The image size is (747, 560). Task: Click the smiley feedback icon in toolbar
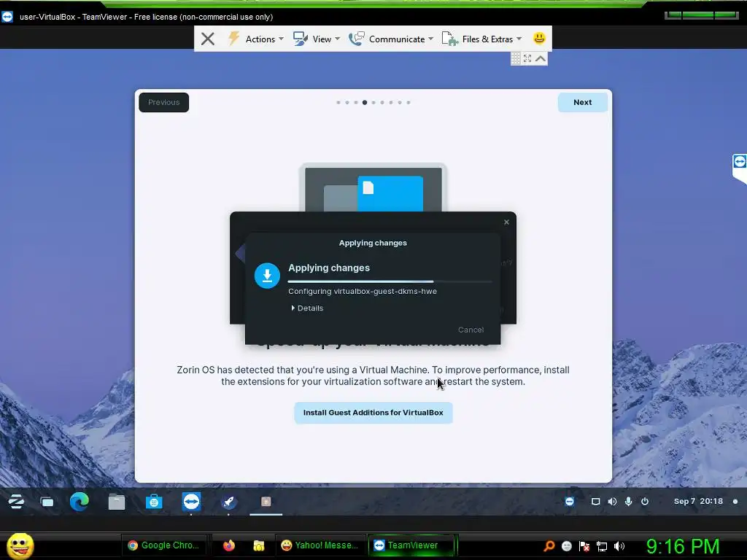tap(539, 38)
